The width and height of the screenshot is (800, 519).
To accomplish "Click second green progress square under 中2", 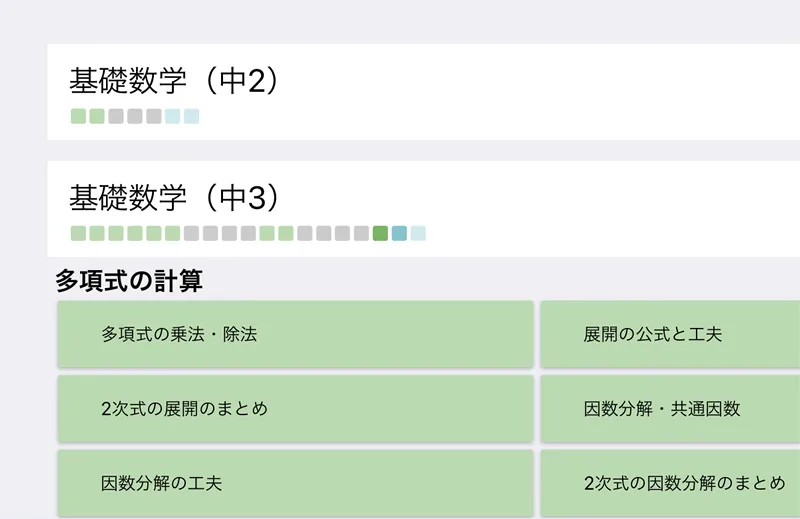I will tap(97, 116).
